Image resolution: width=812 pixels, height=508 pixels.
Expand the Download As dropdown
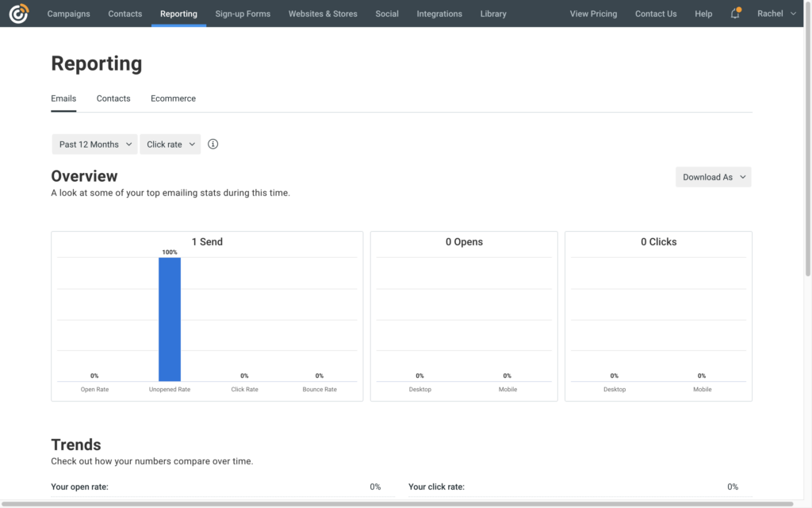point(713,177)
